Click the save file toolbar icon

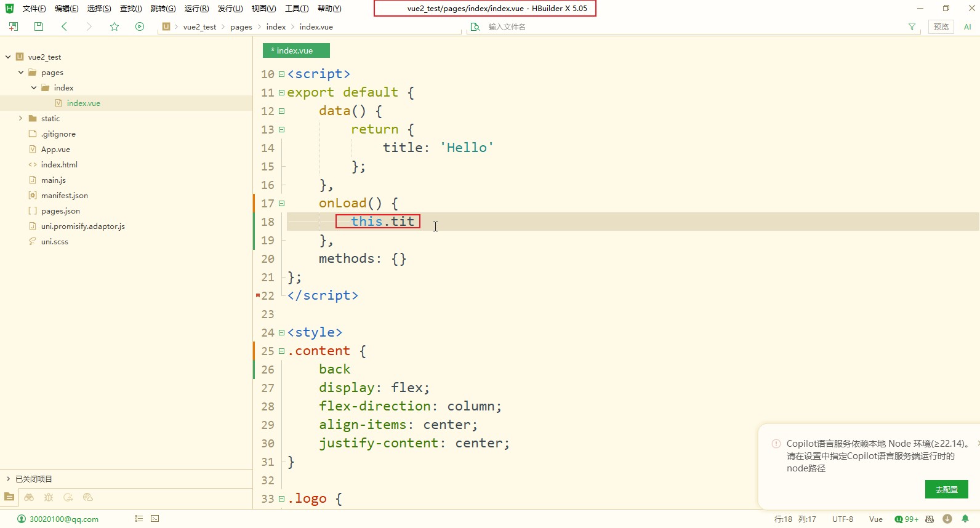[x=39, y=26]
